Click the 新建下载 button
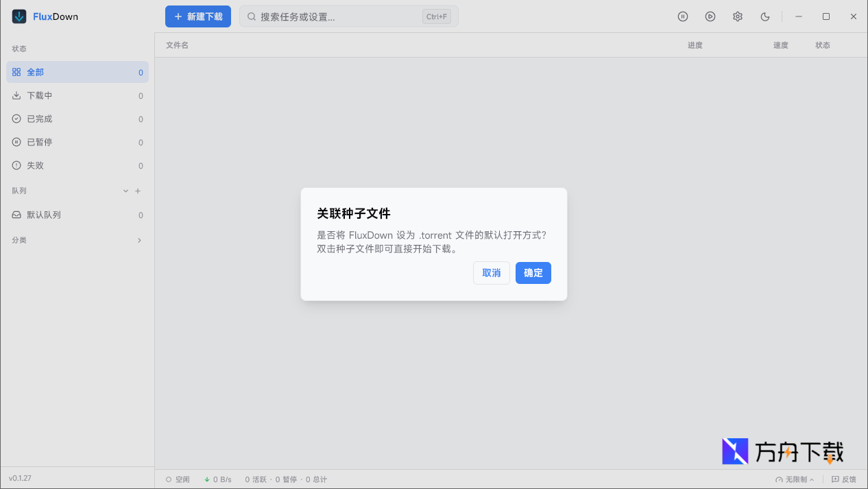Screen dimensions: 868x489 pos(198,16)
